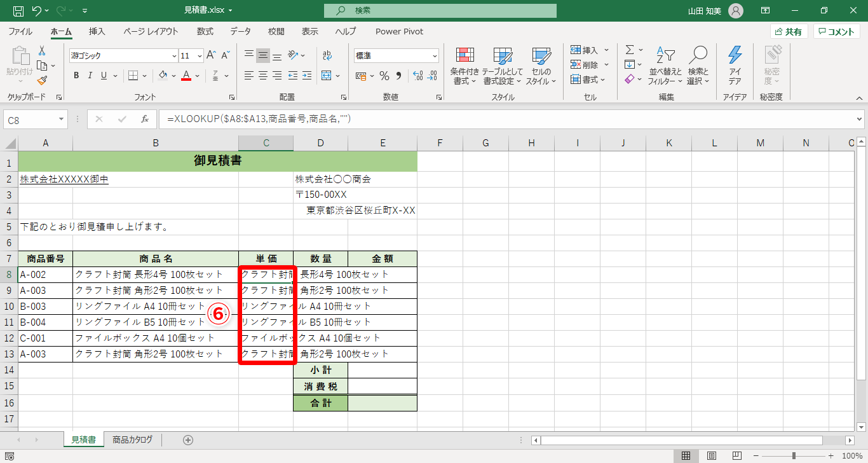Image resolution: width=868 pixels, height=463 pixels.
Task: Click the Increase Font Size icon
Action: [211, 55]
